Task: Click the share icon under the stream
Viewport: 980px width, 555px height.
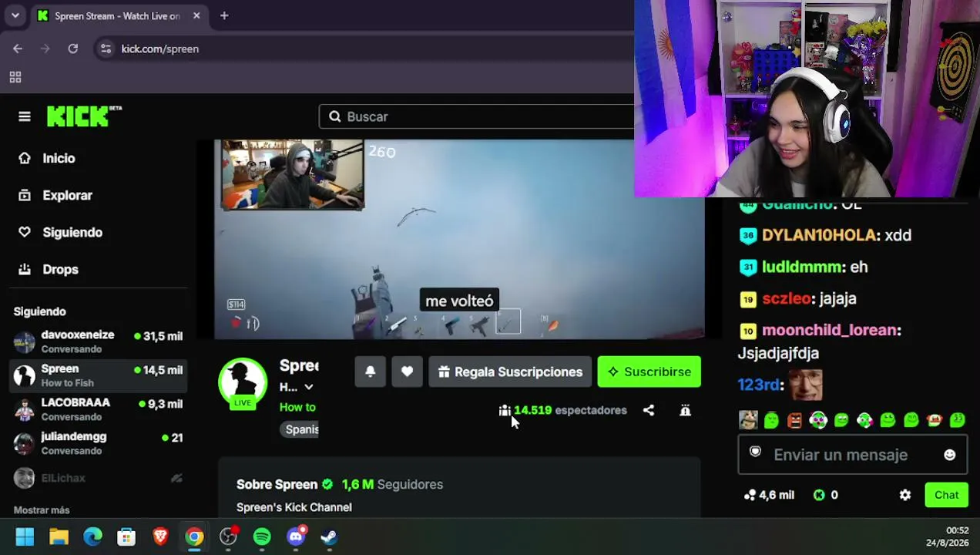Action: [649, 410]
